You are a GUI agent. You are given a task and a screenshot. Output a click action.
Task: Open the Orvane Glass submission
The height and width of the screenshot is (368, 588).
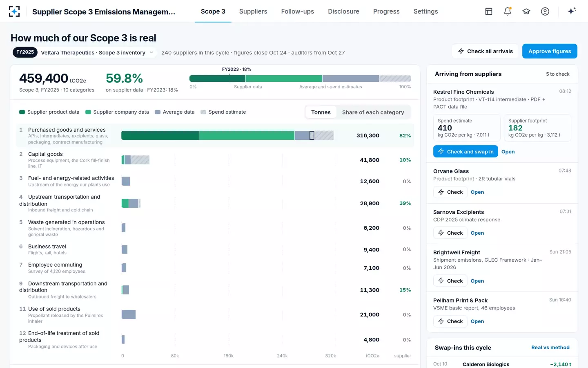pos(477,192)
